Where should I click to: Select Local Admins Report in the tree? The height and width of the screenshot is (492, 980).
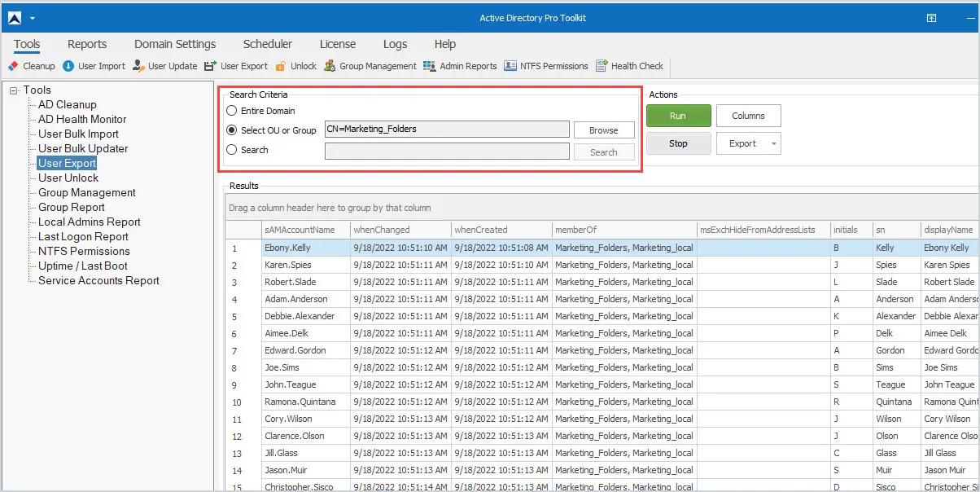pyautogui.click(x=90, y=222)
